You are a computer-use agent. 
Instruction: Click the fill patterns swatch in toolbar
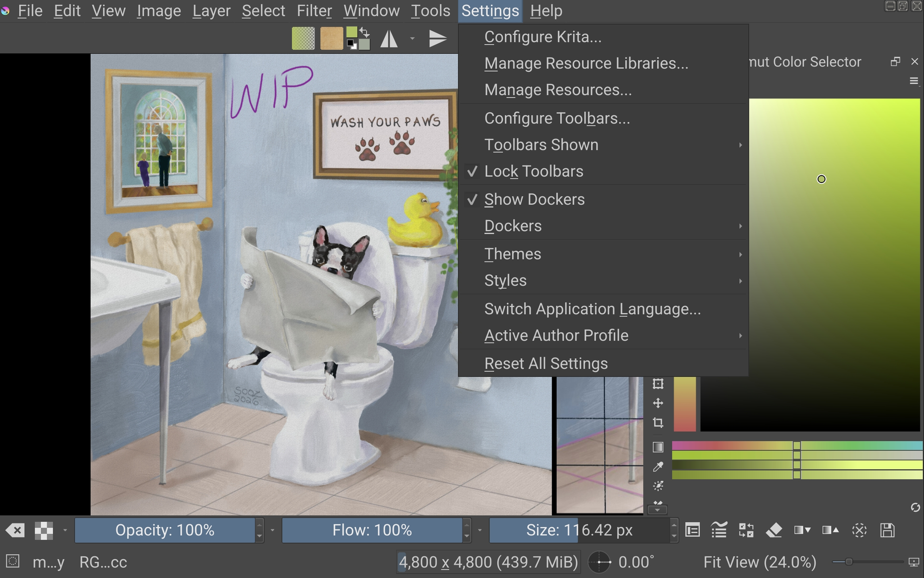(332, 39)
